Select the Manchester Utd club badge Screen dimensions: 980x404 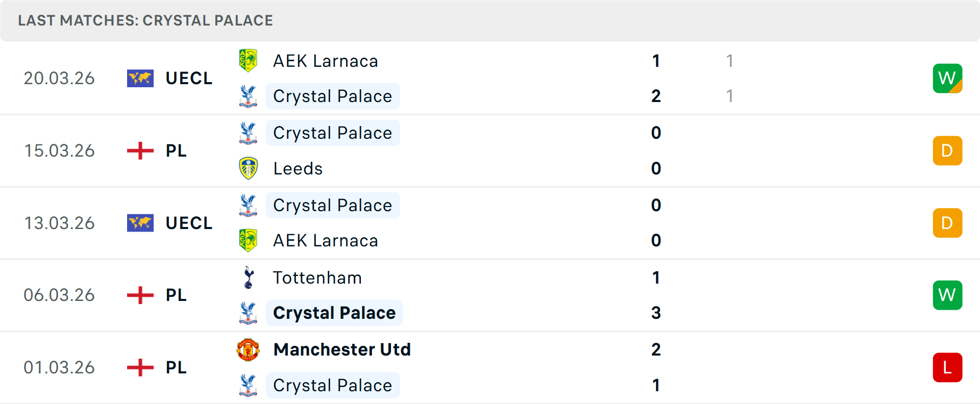248,350
